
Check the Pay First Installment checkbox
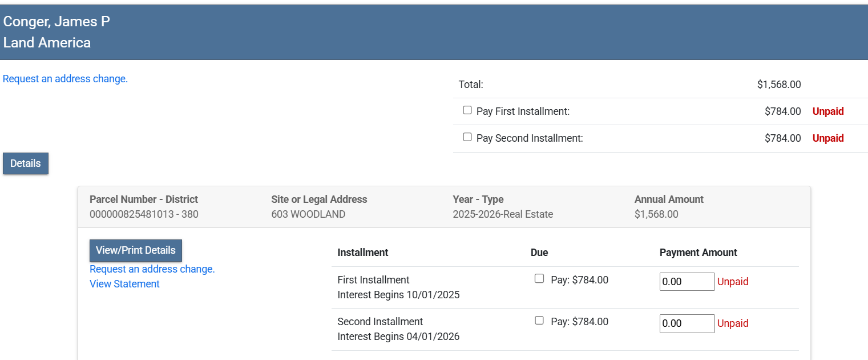click(467, 110)
